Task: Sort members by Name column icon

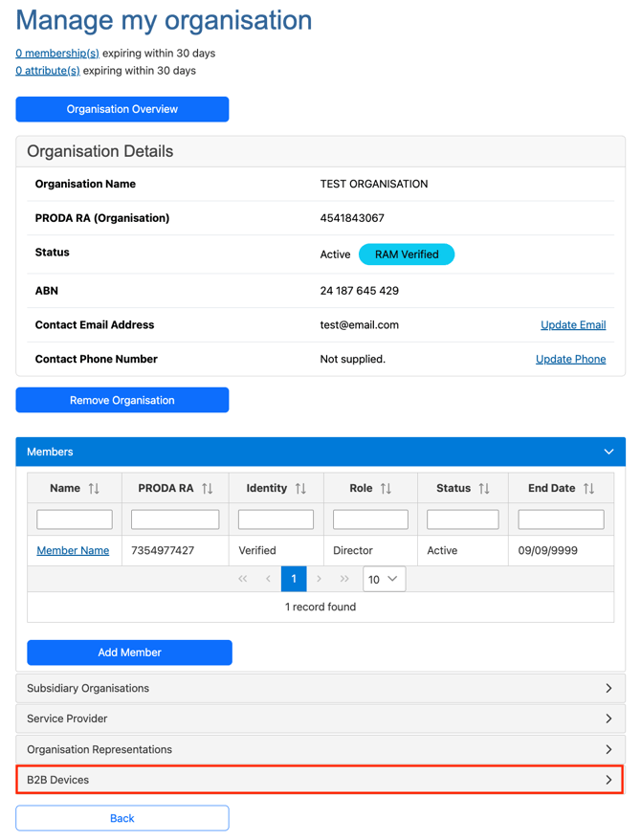Action: [94, 489]
